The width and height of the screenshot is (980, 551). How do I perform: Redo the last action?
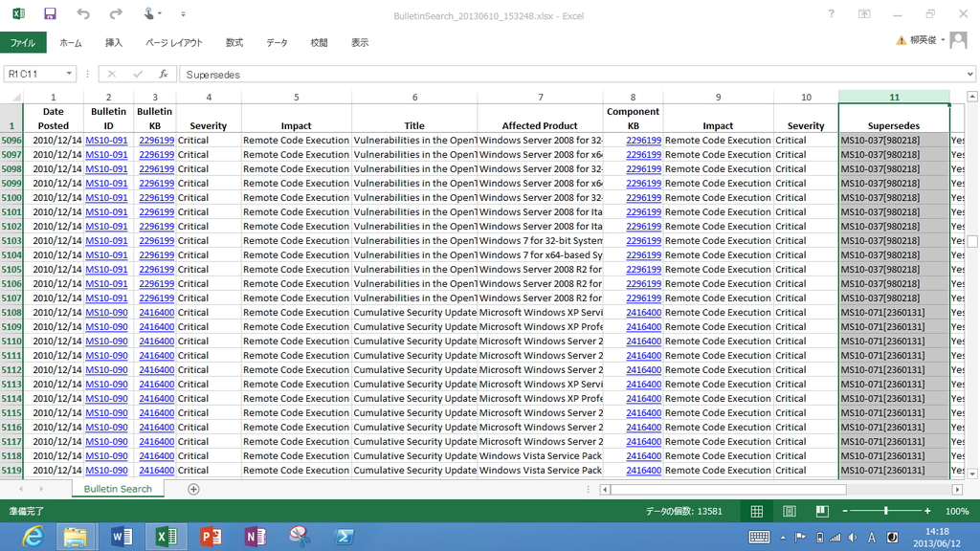tap(115, 13)
